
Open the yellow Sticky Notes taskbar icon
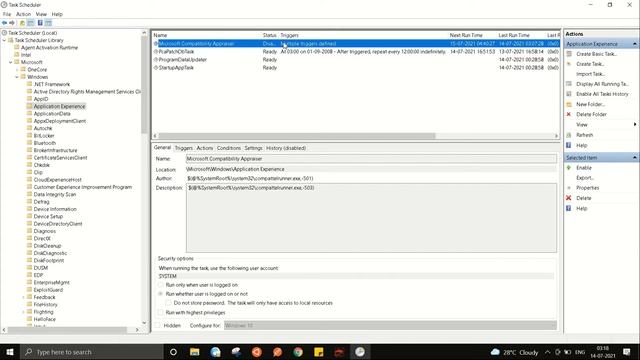[x=319, y=352]
